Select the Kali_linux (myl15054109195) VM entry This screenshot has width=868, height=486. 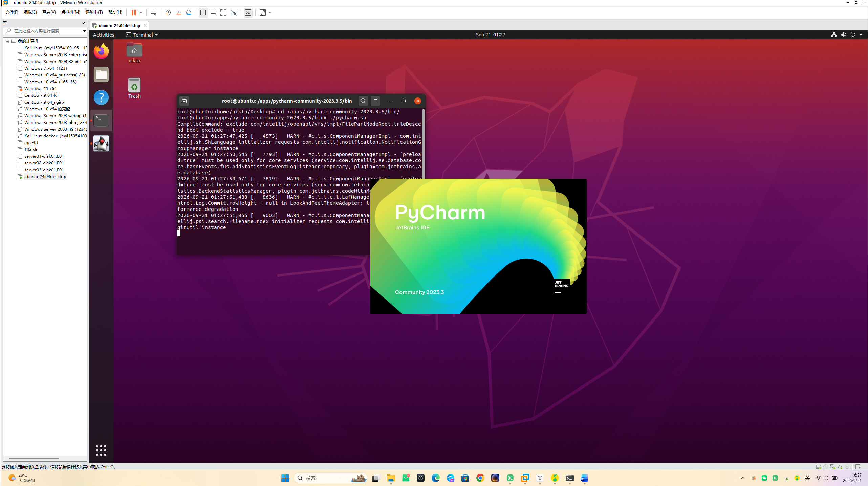tap(52, 48)
